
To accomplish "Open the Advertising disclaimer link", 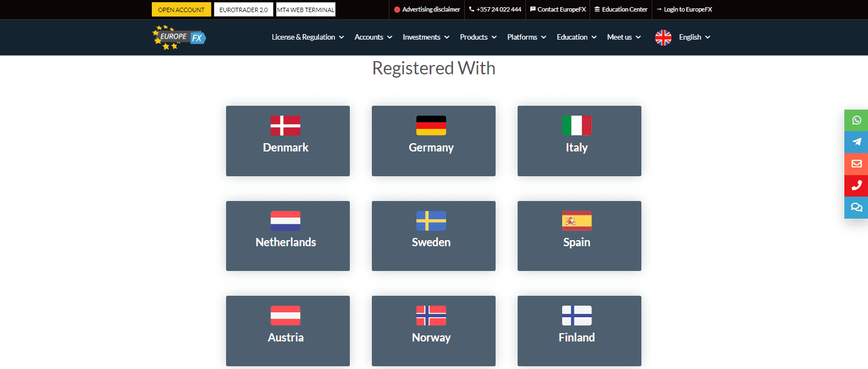I will (427, 9).
